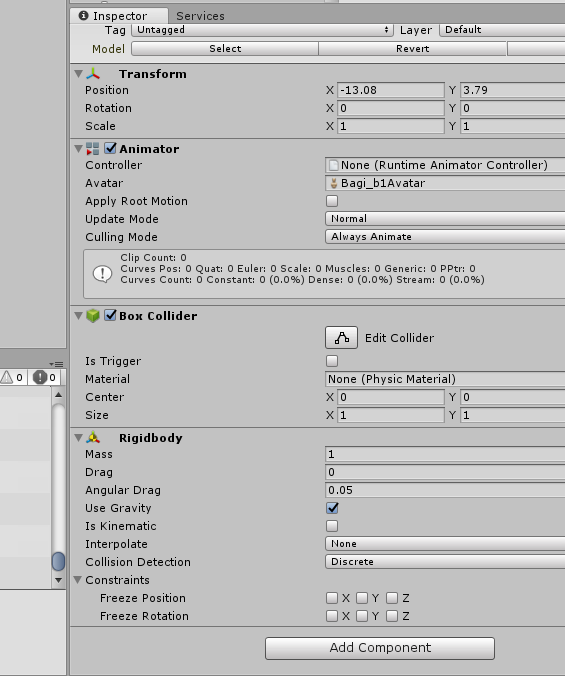Enable Apply Root Motion checkbox
This screenshot has width=565, height=676.
tap(332, 201)
